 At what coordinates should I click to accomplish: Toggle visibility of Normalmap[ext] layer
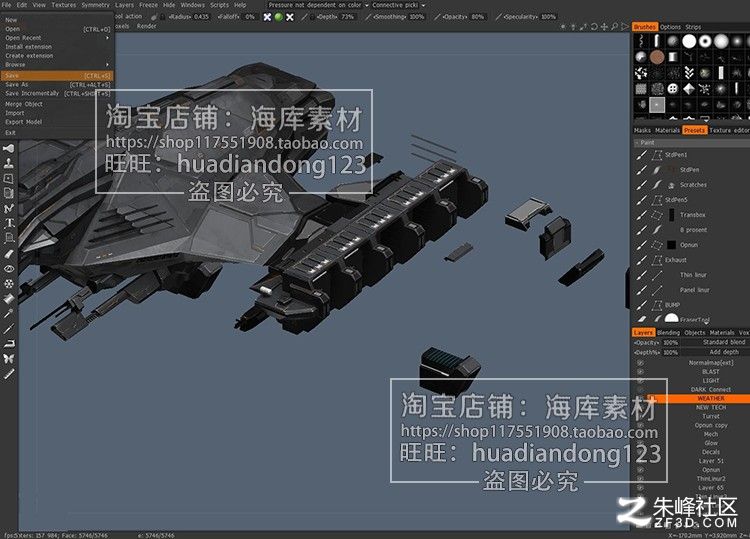(x=640, y=363)
